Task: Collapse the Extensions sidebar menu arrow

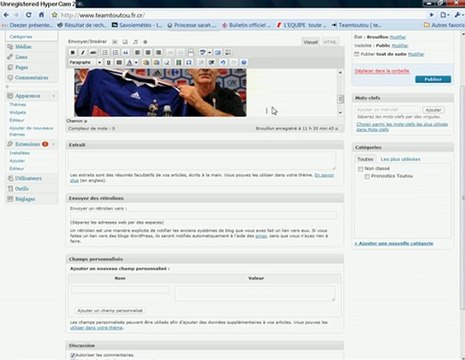Action: click(x=54, y=144)
